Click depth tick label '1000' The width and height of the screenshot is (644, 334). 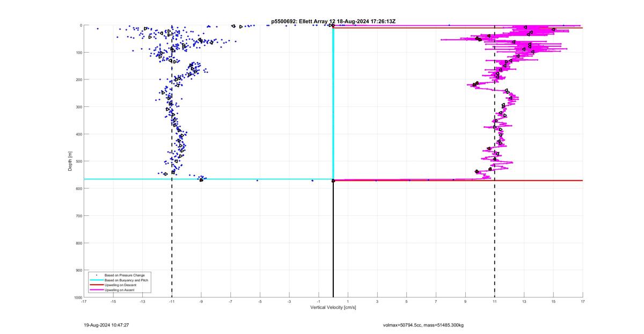coord(77,297)
